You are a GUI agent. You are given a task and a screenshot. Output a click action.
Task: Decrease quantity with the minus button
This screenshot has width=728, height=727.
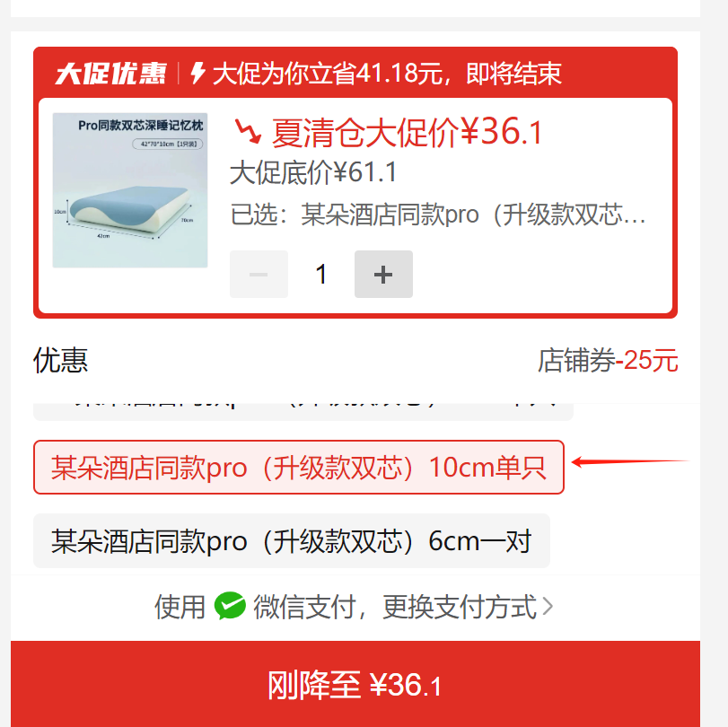[259, 274]
